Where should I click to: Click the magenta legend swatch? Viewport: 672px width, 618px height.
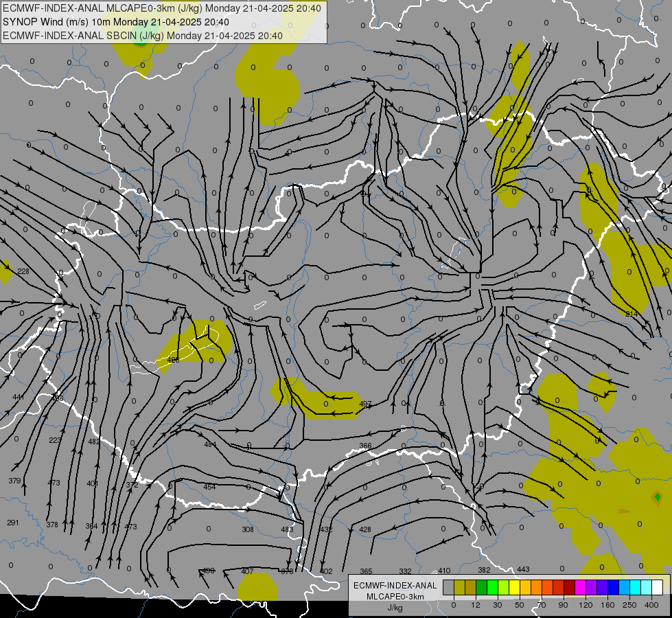point(581,587)
